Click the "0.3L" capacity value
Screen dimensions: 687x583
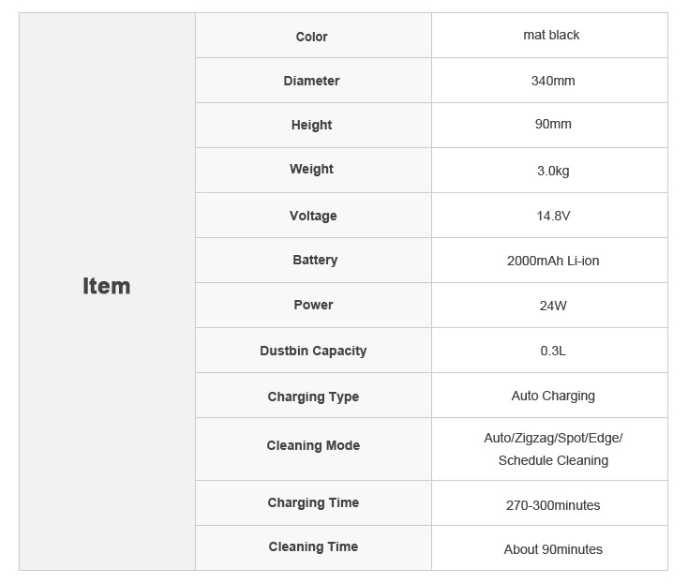[553, 351]
